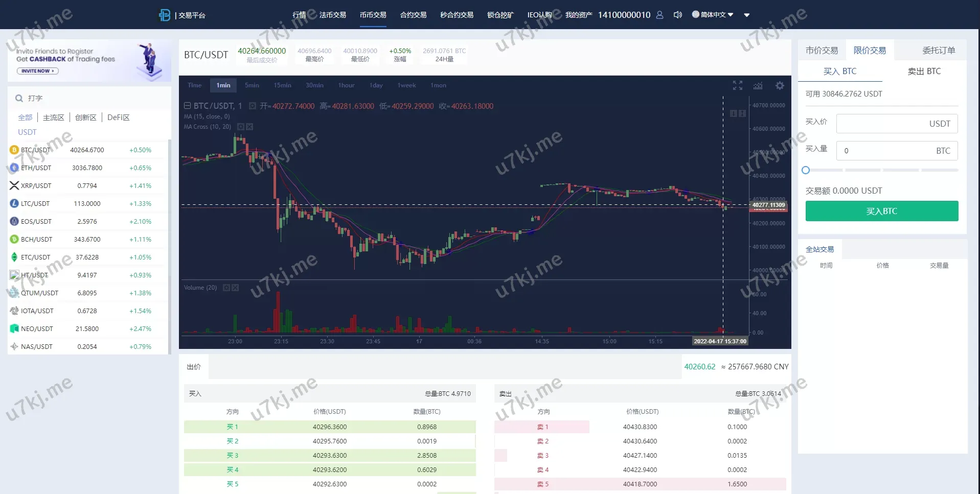This screenshot has height=494, width=980.
Task: Open MA Cross indicator settings gear
Action: tap(241, 127)
